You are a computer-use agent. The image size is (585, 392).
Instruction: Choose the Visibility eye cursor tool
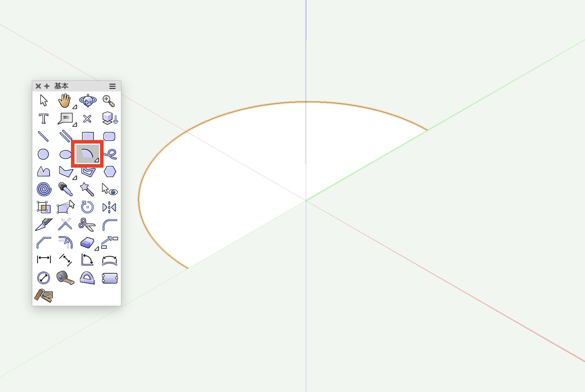[x=110, y=189]
